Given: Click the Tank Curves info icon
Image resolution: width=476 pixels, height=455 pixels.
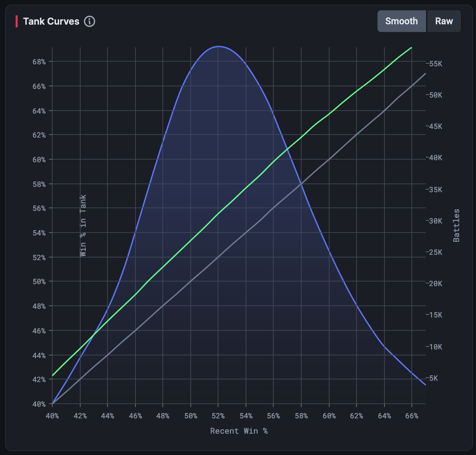Looking at the screenshot, I should click(x=90, y=21).
